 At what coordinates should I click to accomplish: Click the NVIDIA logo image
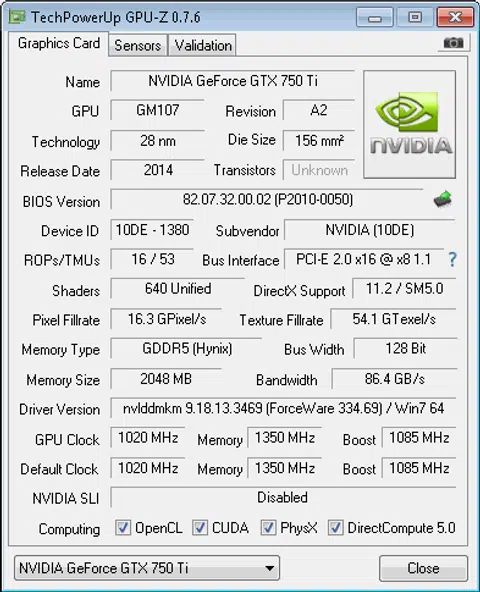(409, 124)
